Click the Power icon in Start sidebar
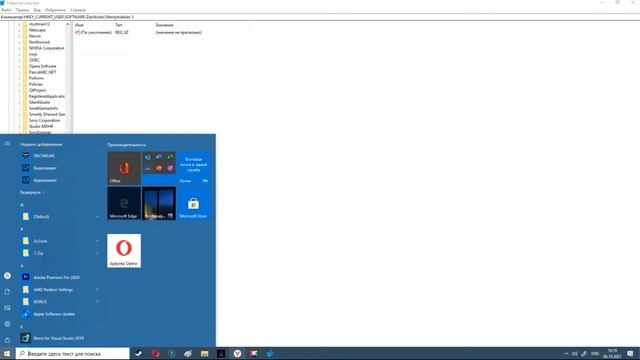This screenshot has height=360, width=640. [7, 340]
